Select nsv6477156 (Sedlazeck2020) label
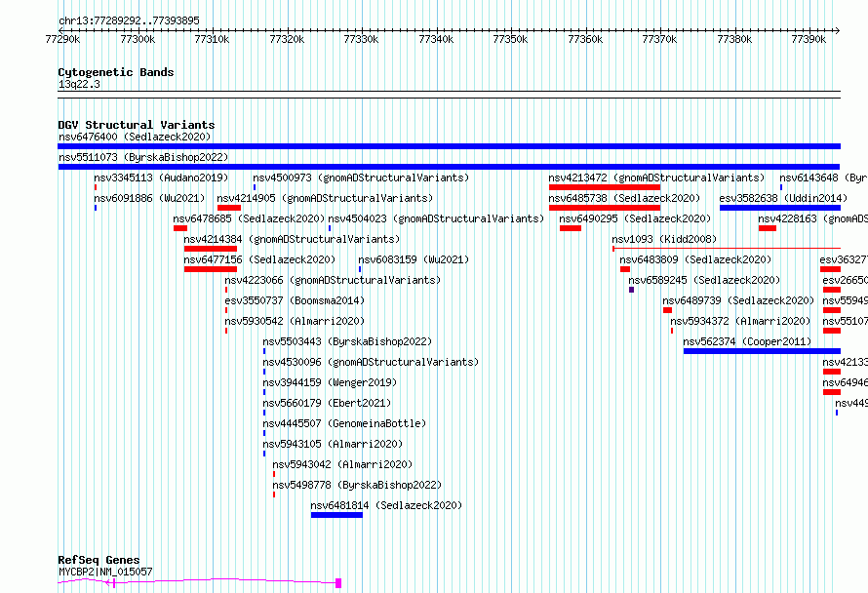This screenshot has width=868, height=593. [x=259, y=259]
